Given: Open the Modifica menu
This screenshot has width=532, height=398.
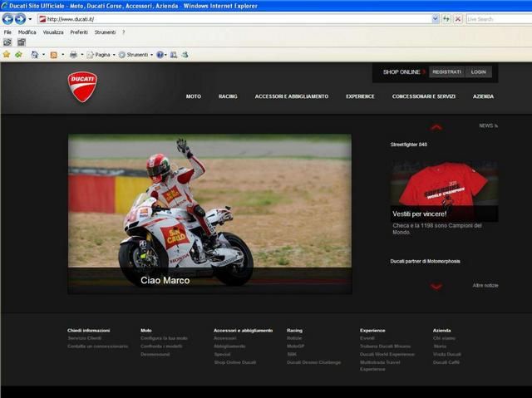Looking at the screenshot, I should coord(27,32).
